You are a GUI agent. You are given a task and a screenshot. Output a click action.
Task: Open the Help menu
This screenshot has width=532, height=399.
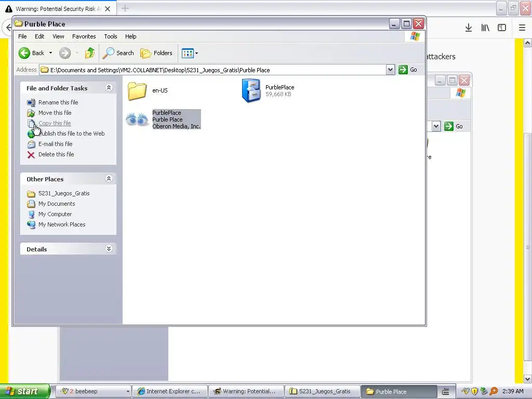click(130, 36)
